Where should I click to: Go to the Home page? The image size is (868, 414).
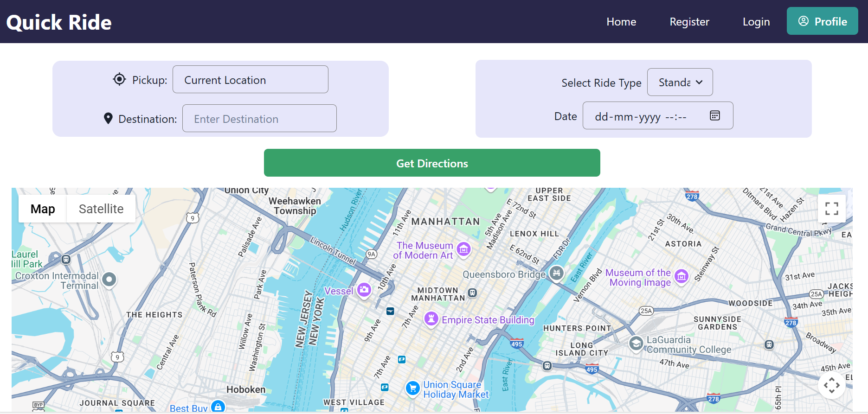click(621, 22)
